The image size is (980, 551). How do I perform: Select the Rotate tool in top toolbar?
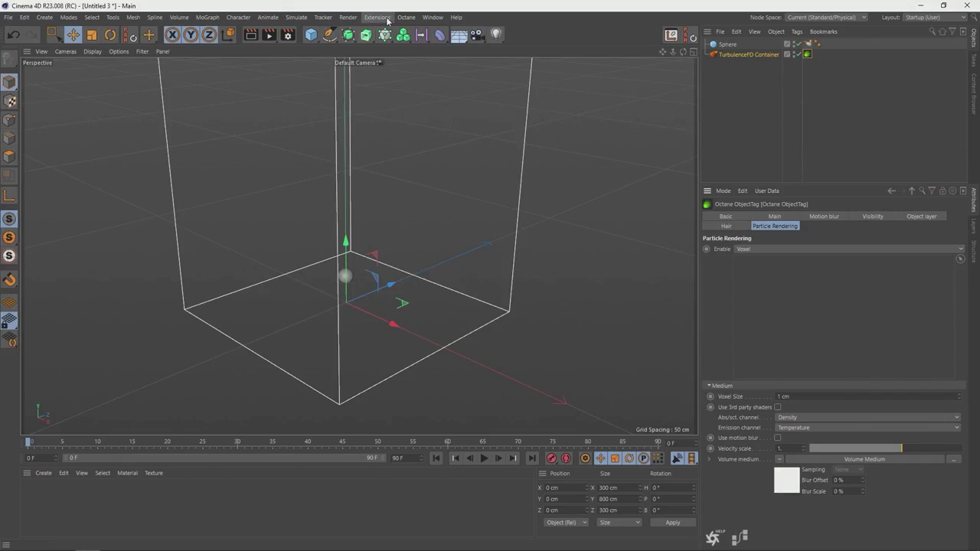[x=110, y=34]
